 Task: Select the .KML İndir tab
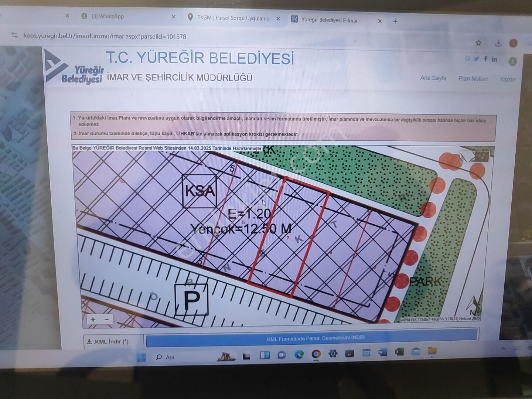(x=108, y=341)
